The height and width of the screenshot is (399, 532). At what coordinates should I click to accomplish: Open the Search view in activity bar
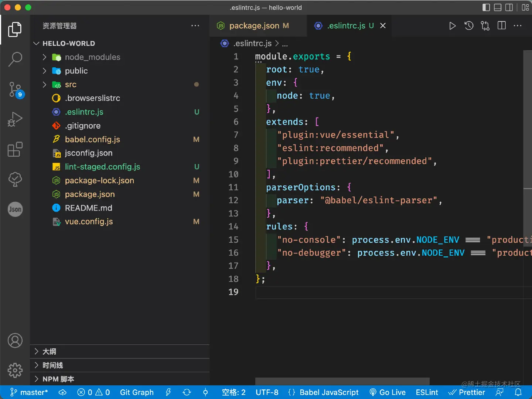click(x=15, y=59)
